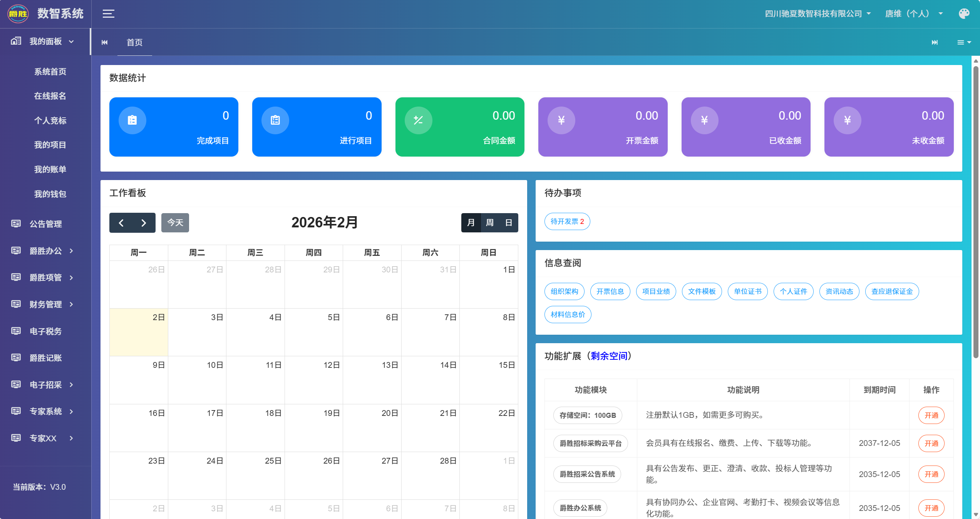Click calendar cell for 14日
This screenshot has height=519, width=980.
tap(430, 380)
